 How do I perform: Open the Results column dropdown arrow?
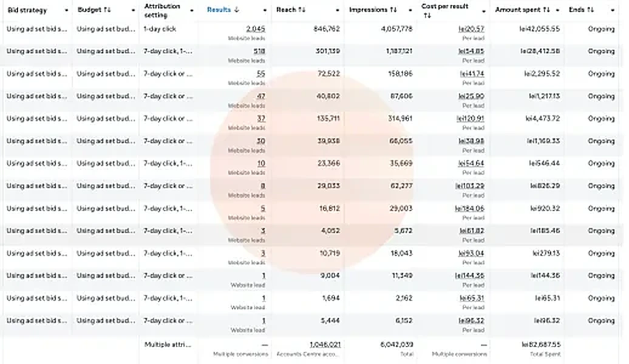click(265, 10)
